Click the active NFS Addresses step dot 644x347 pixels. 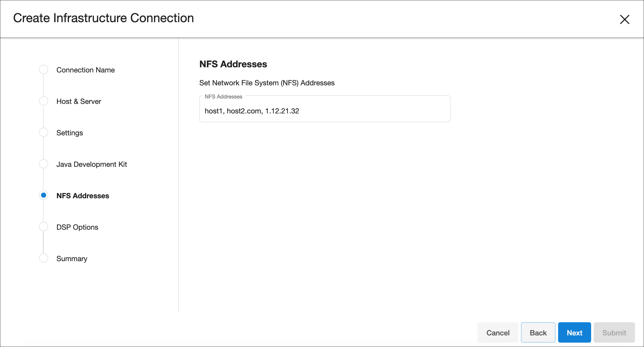(44, 195)
